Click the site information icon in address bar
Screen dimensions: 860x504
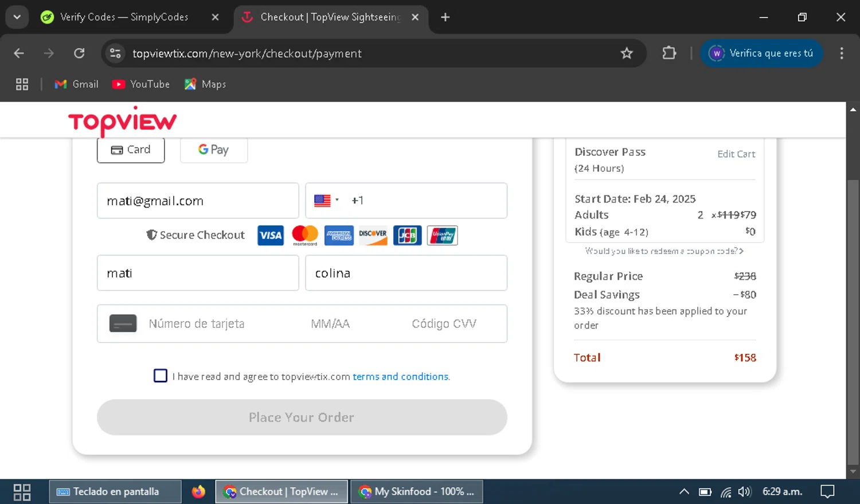(x=115, y=53)
